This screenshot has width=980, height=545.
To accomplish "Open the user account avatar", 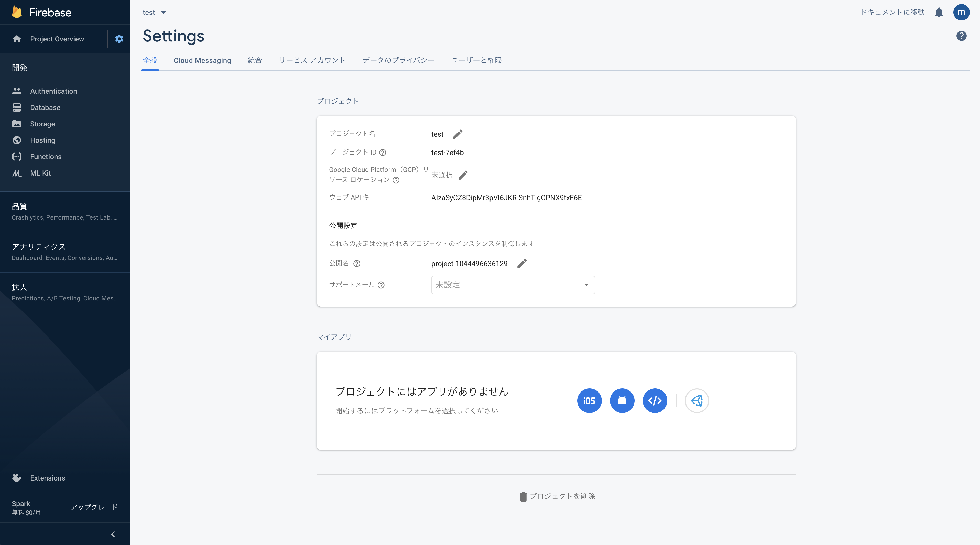I will 961,12.
